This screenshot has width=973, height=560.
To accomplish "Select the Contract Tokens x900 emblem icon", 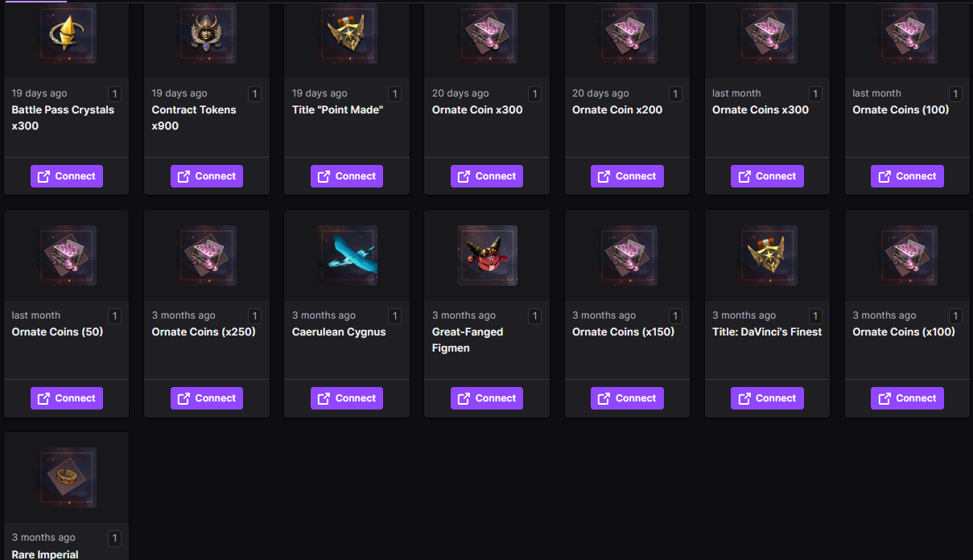I will pos(207,34).
